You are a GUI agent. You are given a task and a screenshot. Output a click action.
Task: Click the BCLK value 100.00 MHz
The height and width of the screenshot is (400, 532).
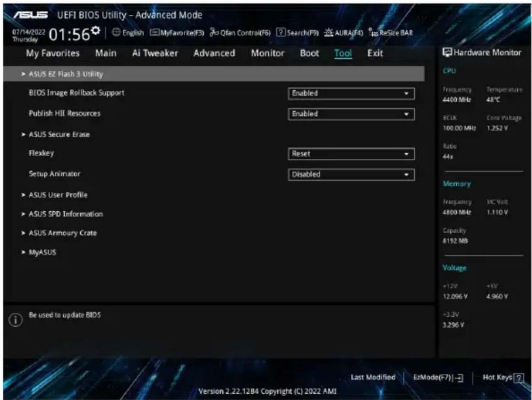click(x=459, y=128)
